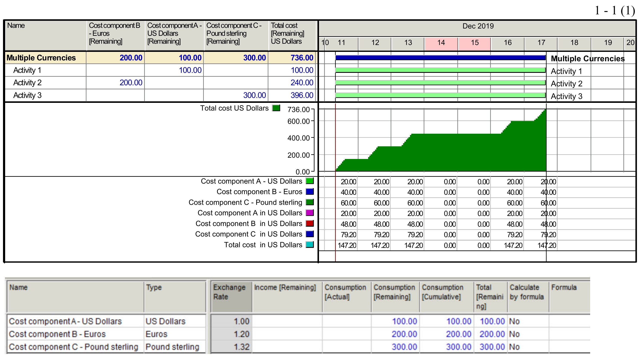Image resolution: width=638 pixels, height=364 pixels.
Task: Click the Name column header in the top table
Action: [45, 35]
